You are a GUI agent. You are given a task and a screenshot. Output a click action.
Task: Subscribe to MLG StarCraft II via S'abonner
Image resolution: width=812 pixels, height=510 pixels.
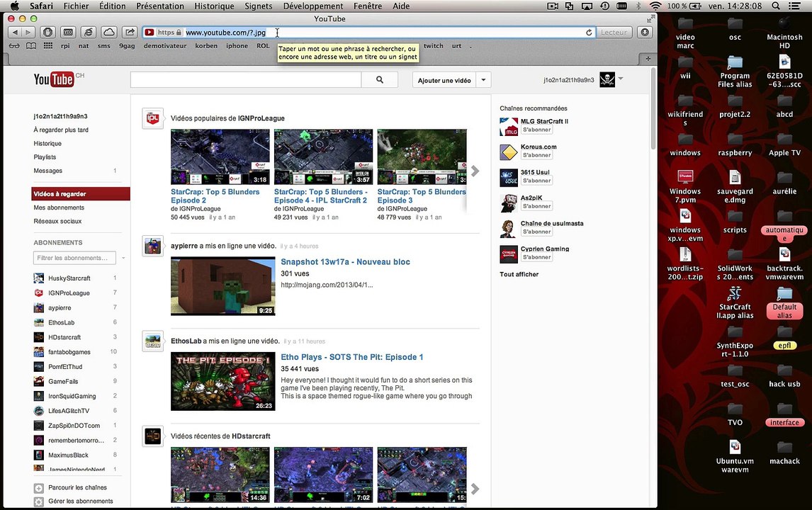536,130
